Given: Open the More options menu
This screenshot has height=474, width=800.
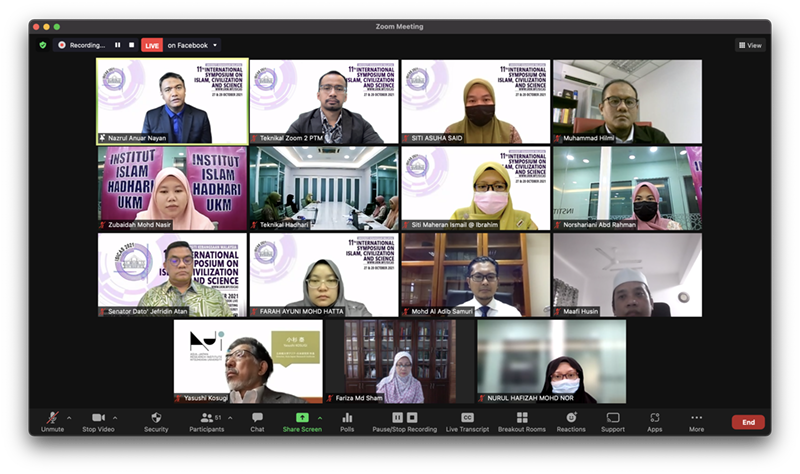Looking at the screenshot, I should 696,417.
